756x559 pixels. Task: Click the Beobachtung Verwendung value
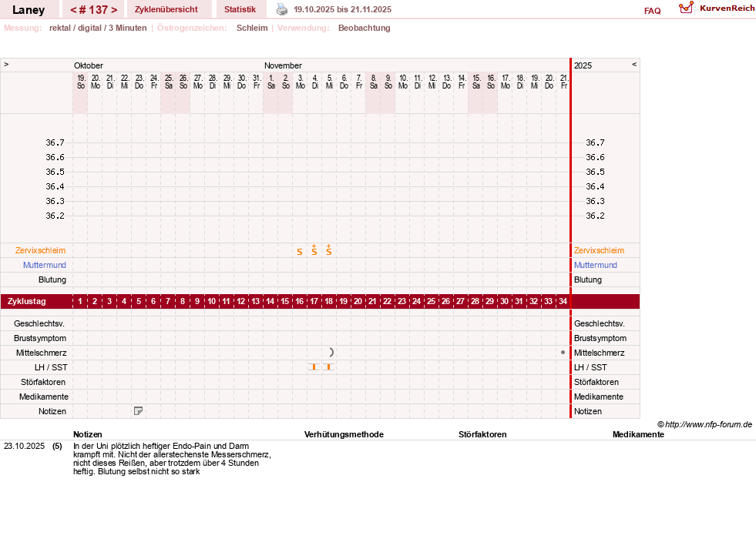coord(364,28)
